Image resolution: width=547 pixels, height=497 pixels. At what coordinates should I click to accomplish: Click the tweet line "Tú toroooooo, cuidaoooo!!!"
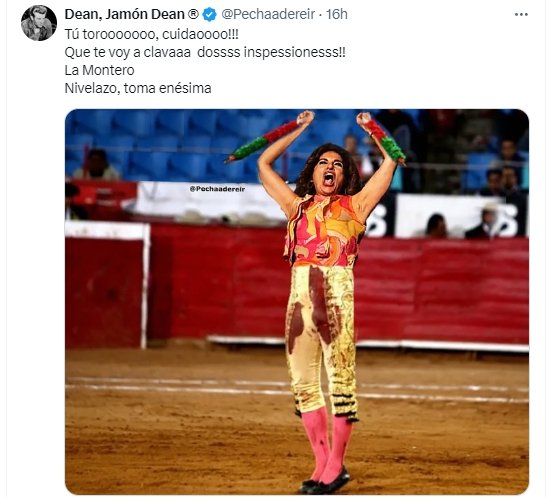pos(152,34)
